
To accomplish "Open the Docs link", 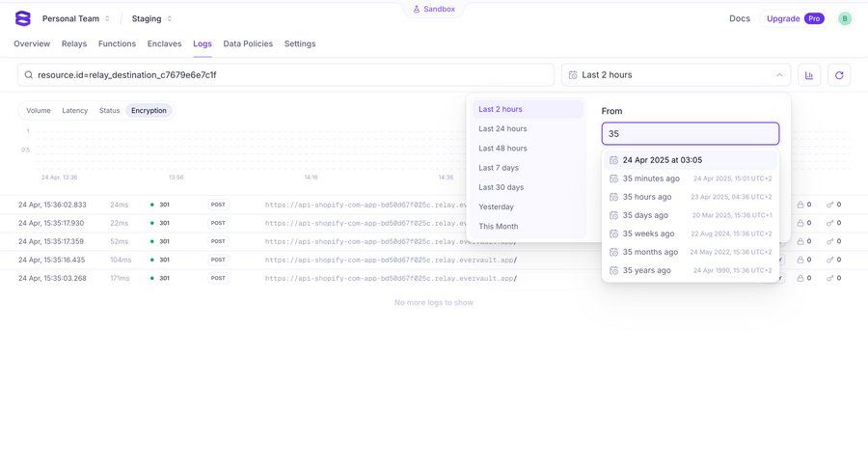I will [x=740, y=18].
